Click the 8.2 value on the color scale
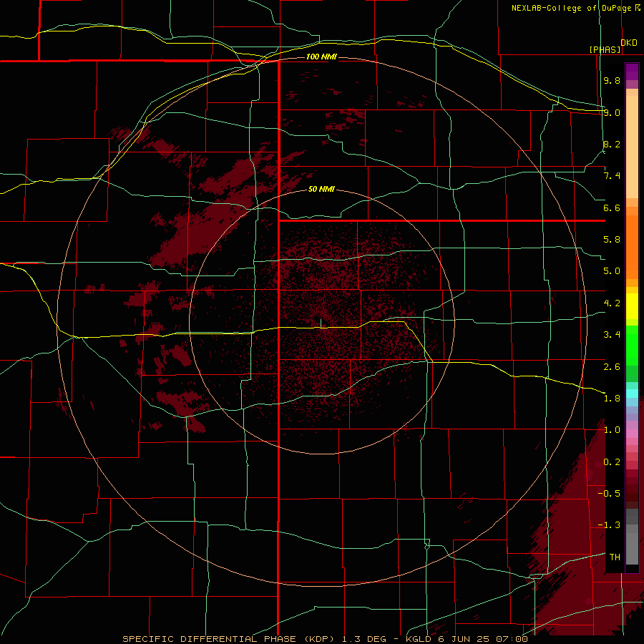Viewport: 644px width, 644px height. 612,144
